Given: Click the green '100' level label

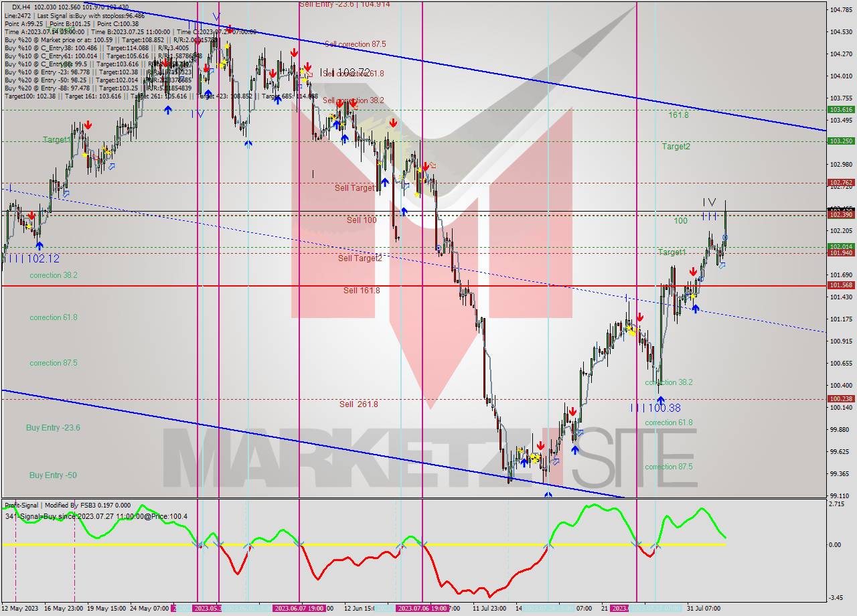Looking at the screenshot, I should 680,221.
